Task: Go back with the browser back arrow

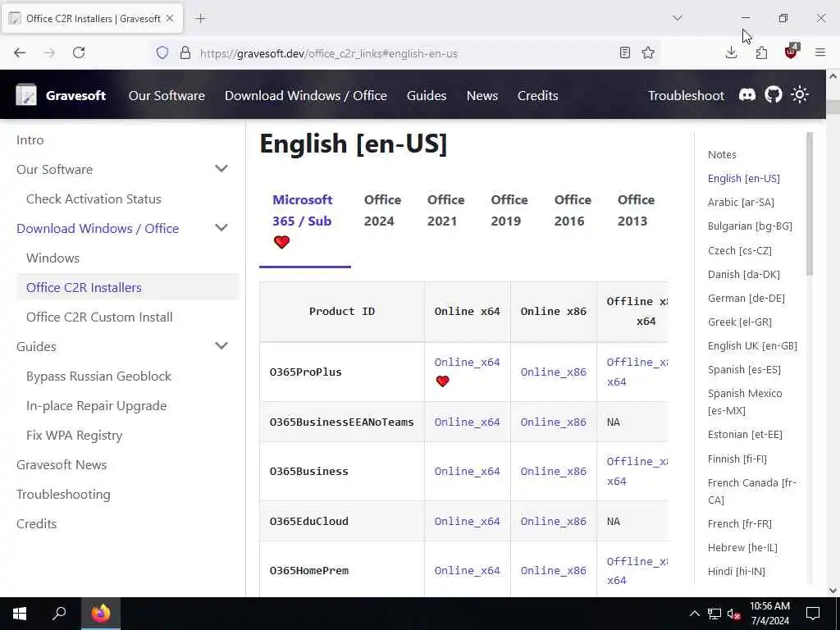Action: click(20, 52)
